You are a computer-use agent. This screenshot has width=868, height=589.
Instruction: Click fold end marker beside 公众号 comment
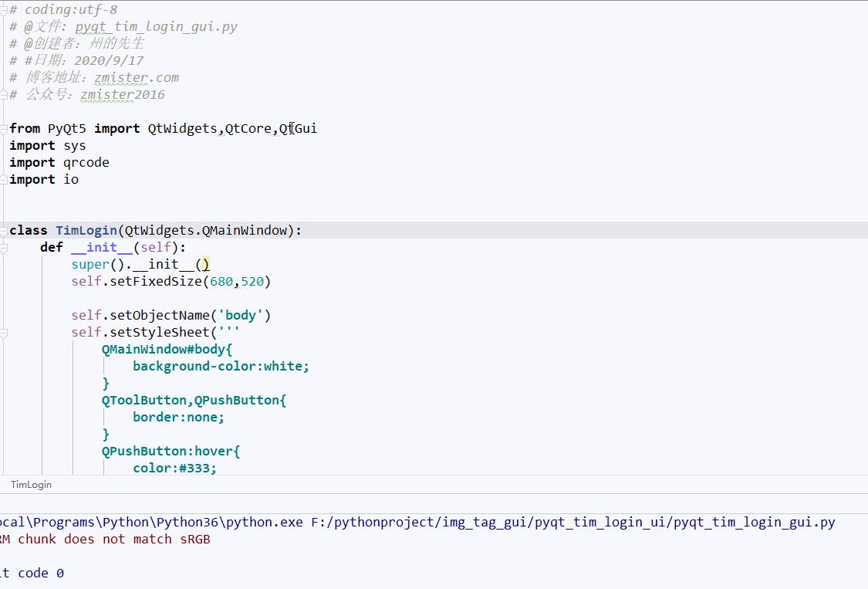[4, 95]
